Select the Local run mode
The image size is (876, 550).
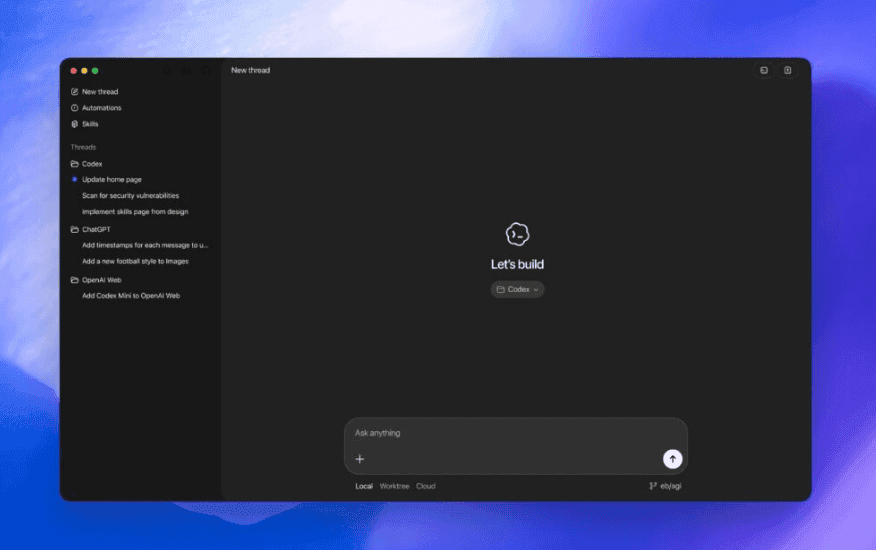click(x=364, y=486)
